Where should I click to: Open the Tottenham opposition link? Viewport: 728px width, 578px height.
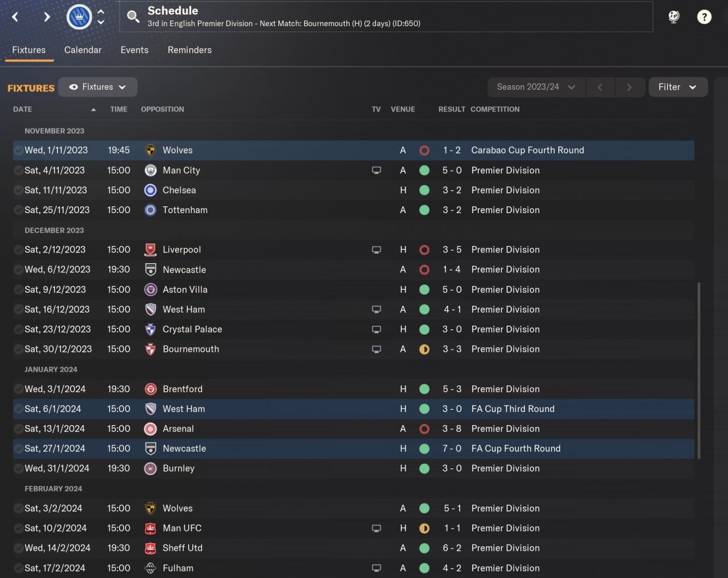[185, 210]
